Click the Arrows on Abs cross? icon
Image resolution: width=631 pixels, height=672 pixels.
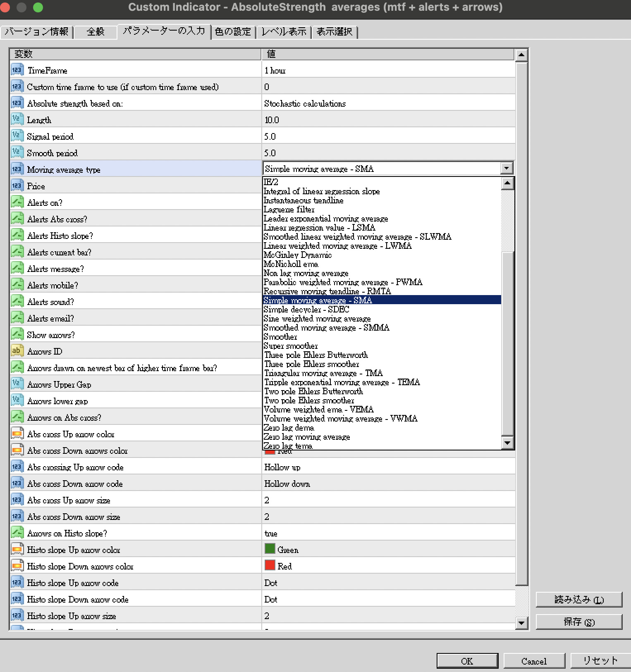click(17, 417)
